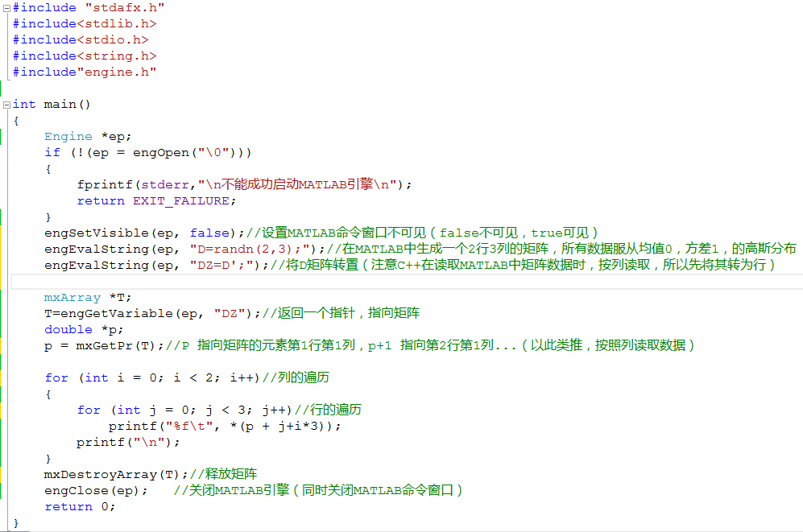This screenshot has width=803, height=532.
Task: Click the inner for loop over j
Action: point(184,410)
